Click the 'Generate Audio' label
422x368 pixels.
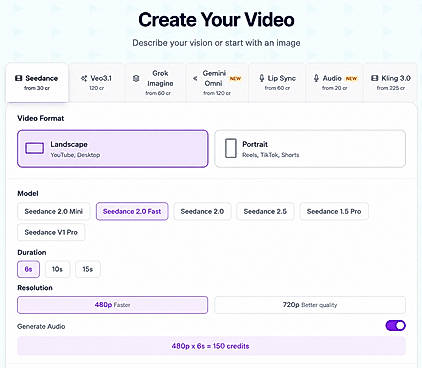point(41,326)
